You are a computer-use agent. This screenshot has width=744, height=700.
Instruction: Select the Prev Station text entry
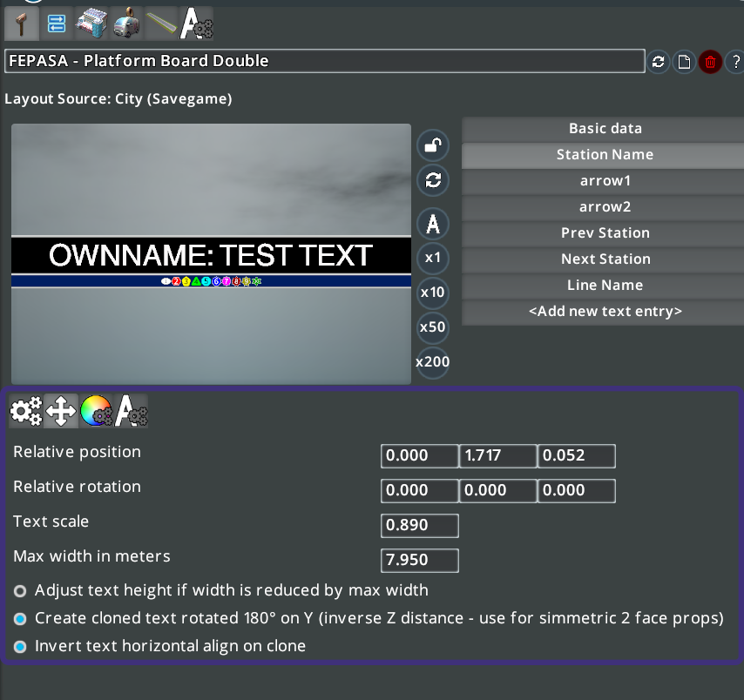point(603,232)
